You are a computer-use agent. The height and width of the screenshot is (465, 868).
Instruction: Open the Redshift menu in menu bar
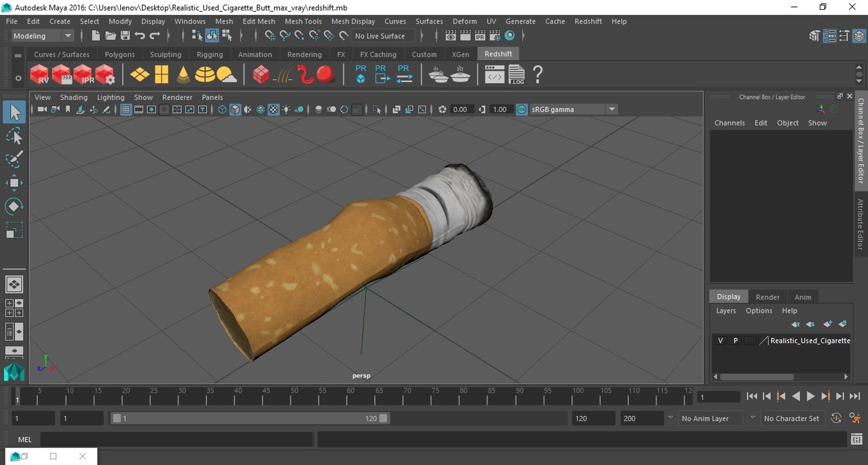tap(588, 21)
